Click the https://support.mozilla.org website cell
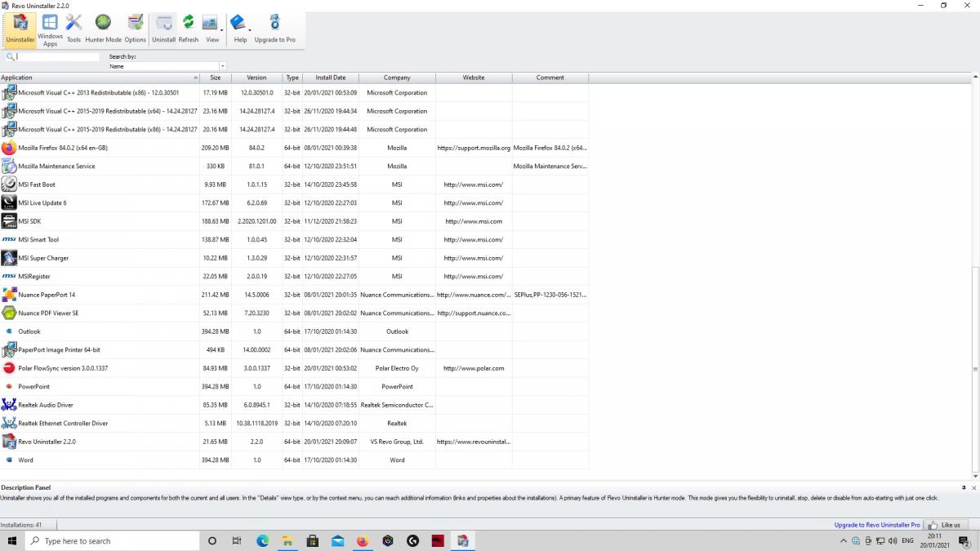The width and height of the screenshot is (980, 551). (x=474, y=148)
